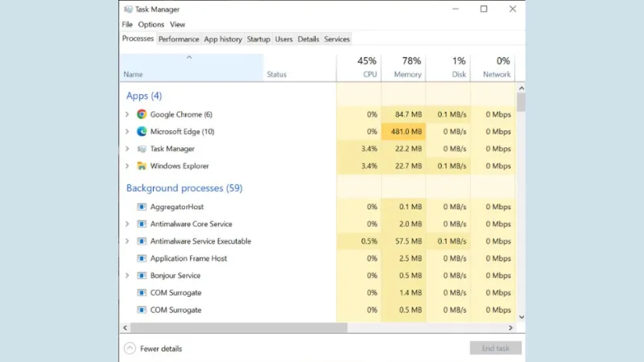Image resolution: width=644 pixels, height=362 pixels.
Task: Click the Bonjour Service process icon
Action: pyautogui.click(x=142, y=275)
